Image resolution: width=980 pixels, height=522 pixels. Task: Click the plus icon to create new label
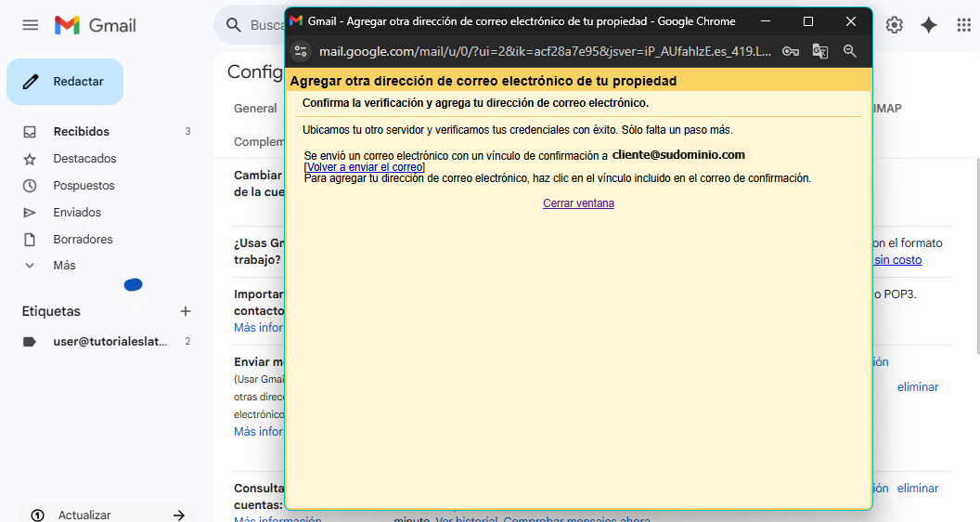coord(185,311)
